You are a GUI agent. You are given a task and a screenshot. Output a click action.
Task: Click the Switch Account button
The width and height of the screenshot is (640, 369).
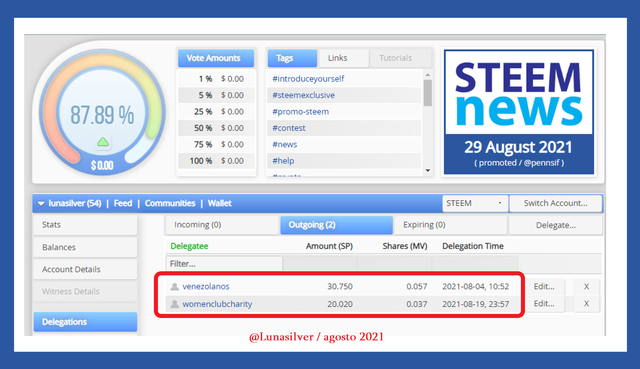(x=556, y=203)
